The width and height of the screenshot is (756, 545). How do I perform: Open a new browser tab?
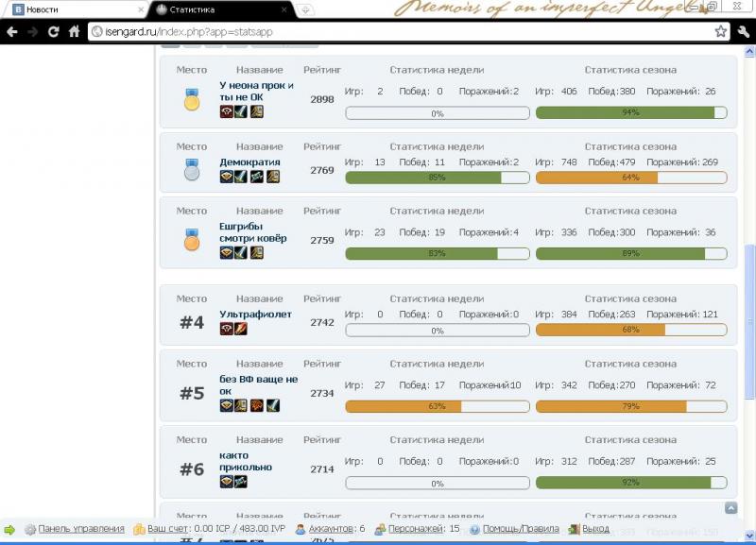click(305, 10)
